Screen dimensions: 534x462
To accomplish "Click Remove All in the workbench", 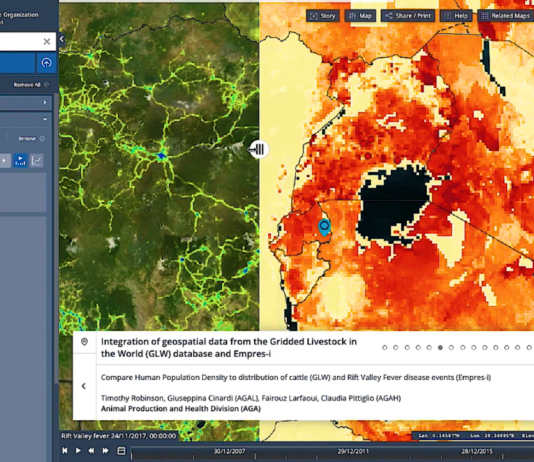I will (31, 85).
